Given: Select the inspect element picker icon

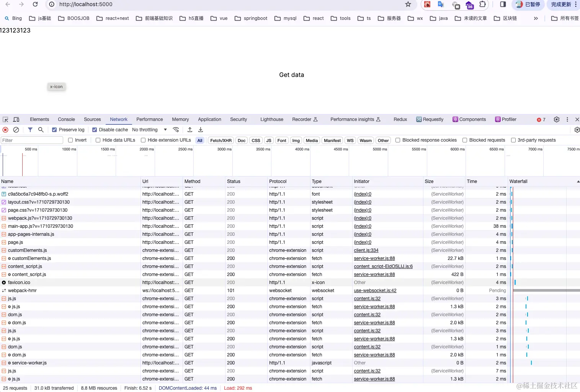Looking at the screenshot, I should 5,119.
